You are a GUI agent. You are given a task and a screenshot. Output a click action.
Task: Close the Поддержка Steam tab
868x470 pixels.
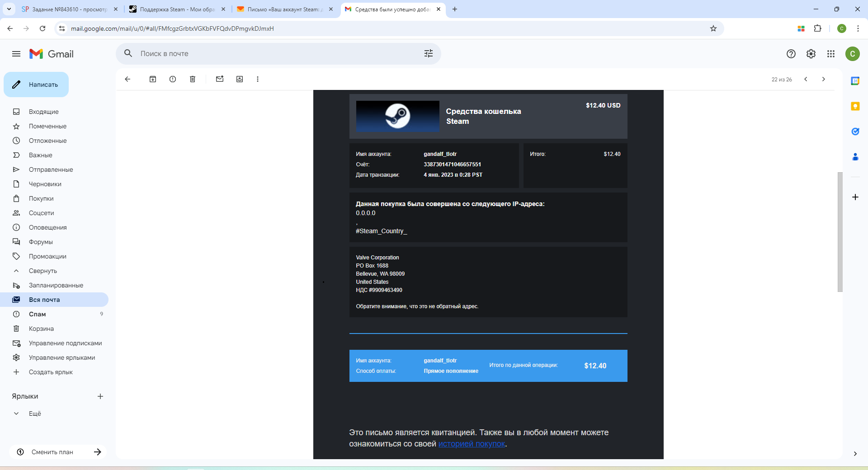223,9
